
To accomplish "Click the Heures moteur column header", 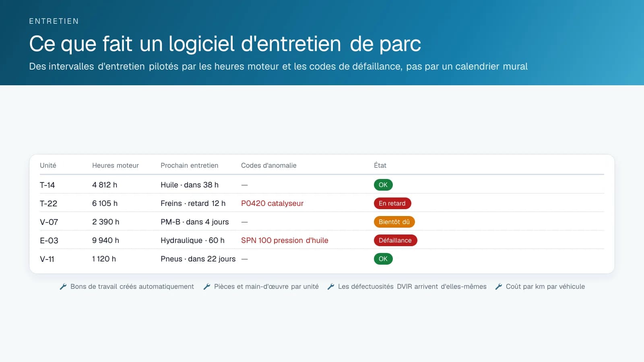I will [116, 165].
